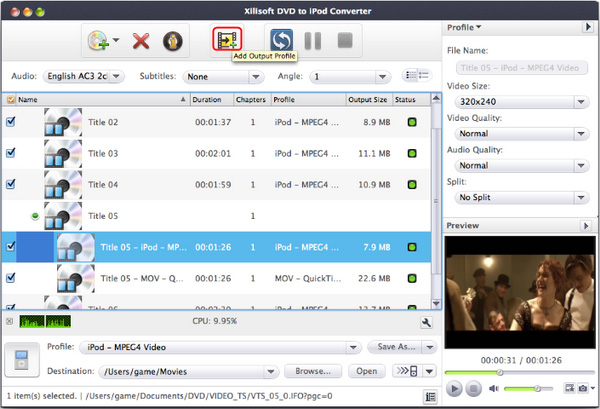Uncheck the Title 02 checkbox
The width and height of the screenshot is (600, 409).
[11, 121]
